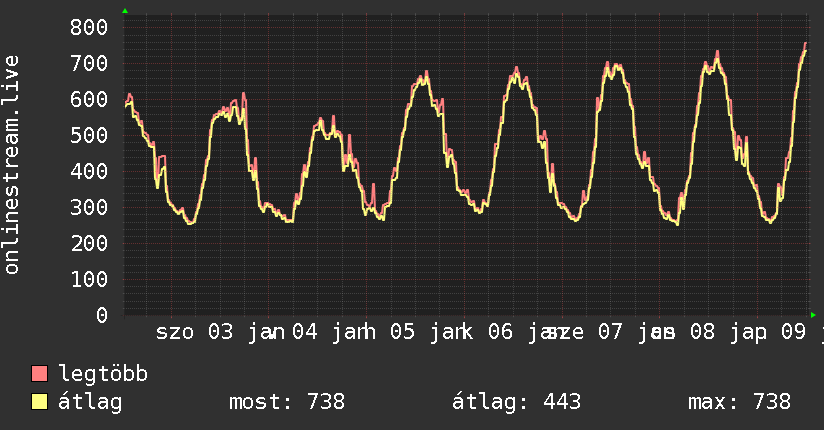
Task: Select the átlag legend label beside the yellow swatch
Action: click(x=90, y=402)
